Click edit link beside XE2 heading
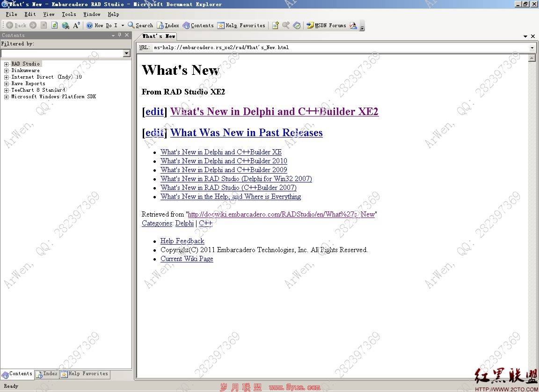The height and width of the screenshot is (392, 539). (x=154, y=111)
